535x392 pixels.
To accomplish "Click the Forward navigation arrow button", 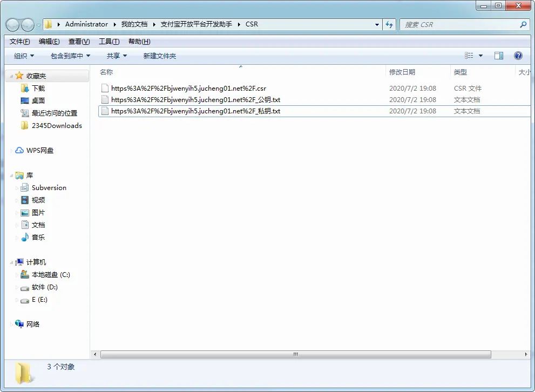I will [28, 24].
